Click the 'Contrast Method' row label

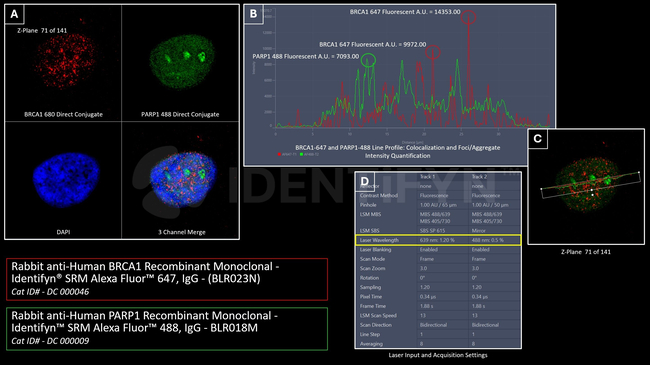tap(378, 195)
